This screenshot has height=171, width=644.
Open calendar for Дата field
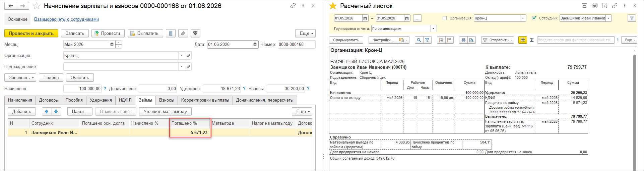coord(255,44)
